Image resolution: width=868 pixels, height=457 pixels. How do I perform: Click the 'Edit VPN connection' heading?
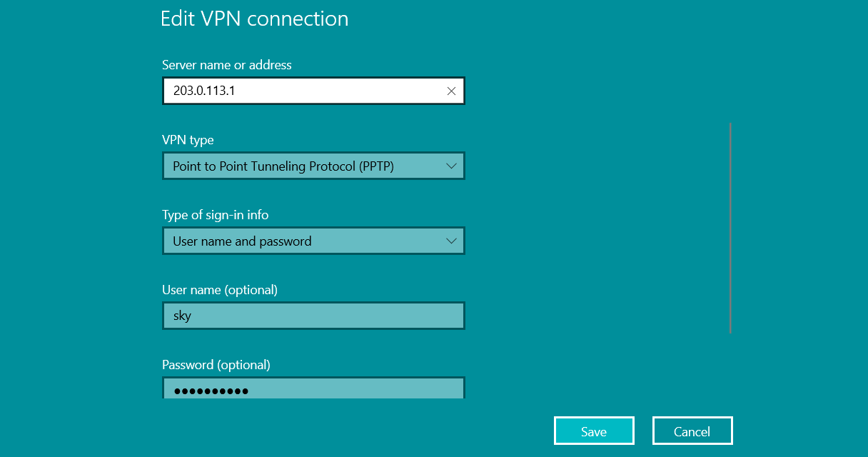click(x=255, y=19)
